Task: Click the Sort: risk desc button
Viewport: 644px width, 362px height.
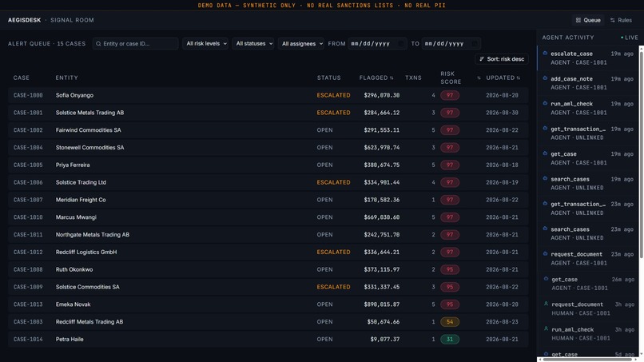Action: (502, 59)
